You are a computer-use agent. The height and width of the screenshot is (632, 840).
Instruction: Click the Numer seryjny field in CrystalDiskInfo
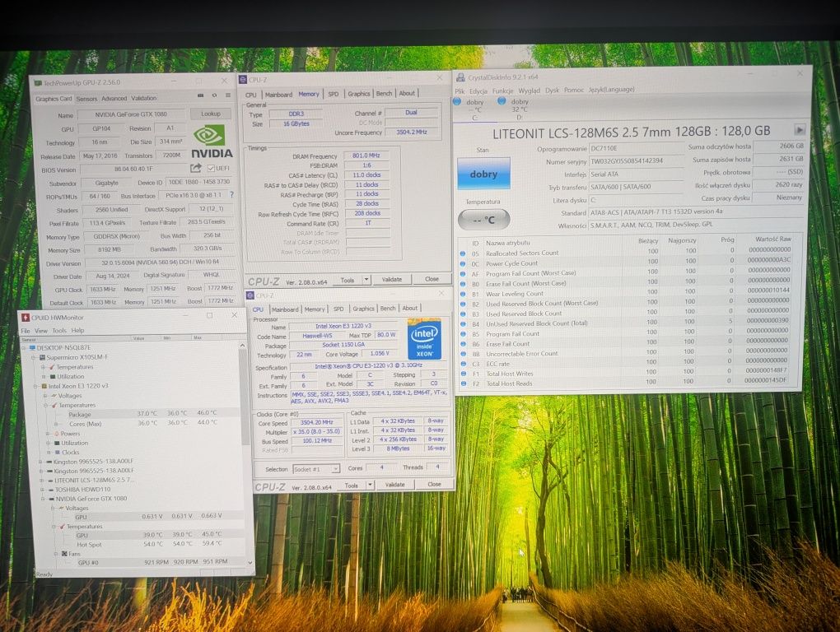(x=637, y=160)
